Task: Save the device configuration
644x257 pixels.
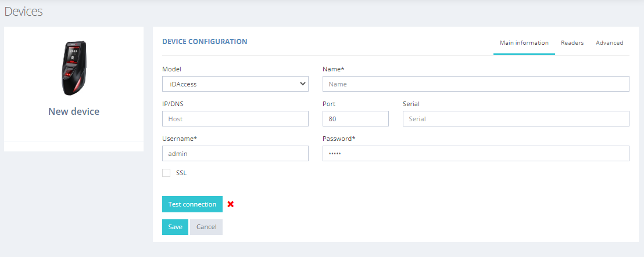Action: (175, 227)
